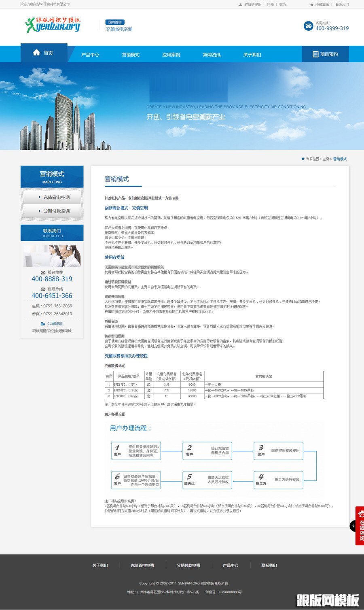
Task: Click 主页 in the breadcrumb
Action: tap(326, 159)
